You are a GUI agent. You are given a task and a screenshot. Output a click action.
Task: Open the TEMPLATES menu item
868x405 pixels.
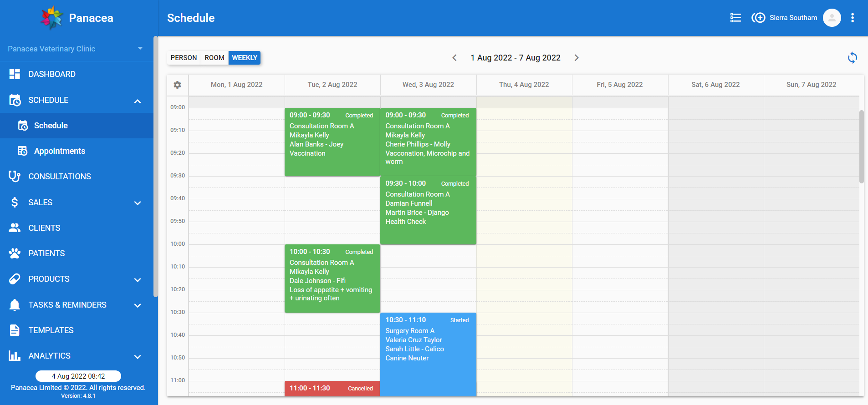click(x=77, y=330)
